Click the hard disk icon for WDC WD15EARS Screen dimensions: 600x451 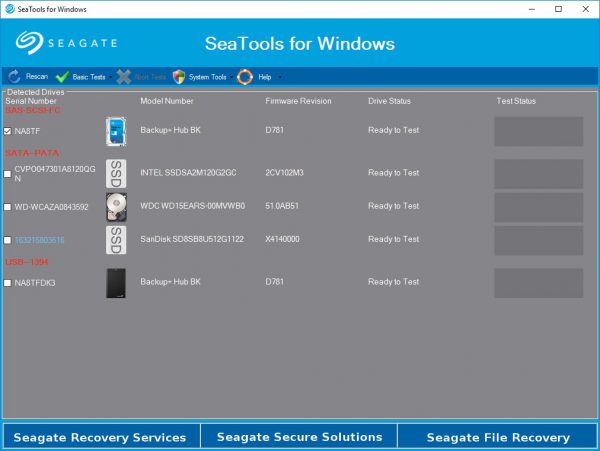point(116,207)
